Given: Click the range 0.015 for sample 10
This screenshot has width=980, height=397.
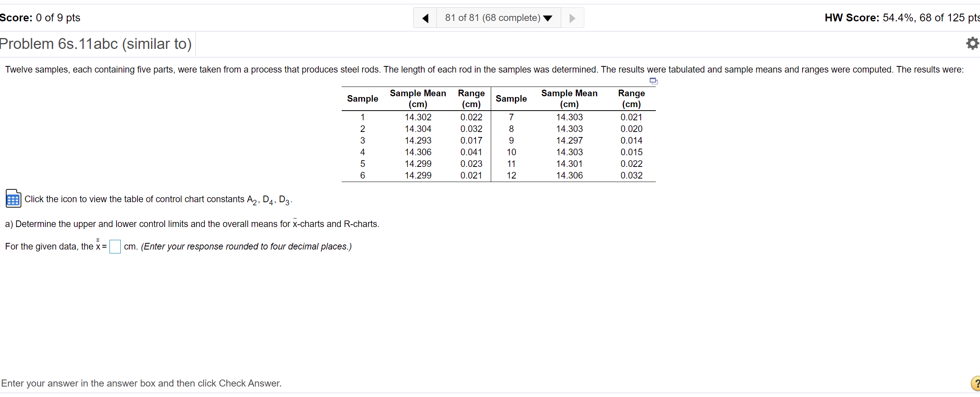Looking at the screenshot, I should click(631, 152).
